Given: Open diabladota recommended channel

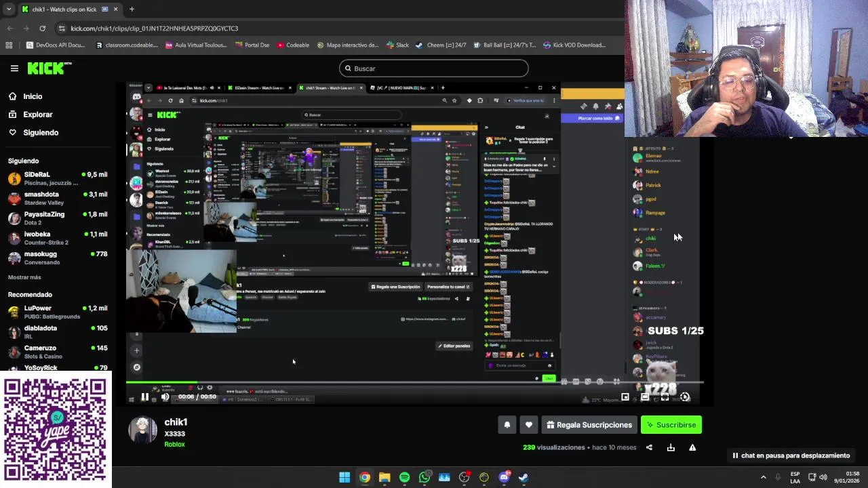Looking at the screenshot, I should [58, 331].
